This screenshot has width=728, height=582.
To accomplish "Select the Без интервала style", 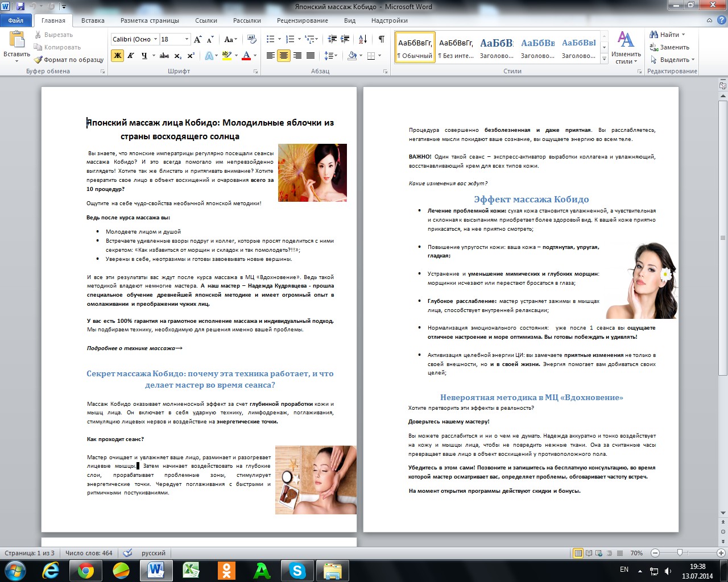I will point(456,47).
